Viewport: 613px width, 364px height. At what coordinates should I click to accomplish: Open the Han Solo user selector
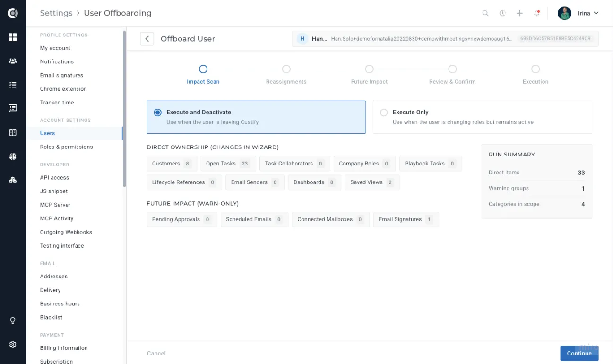coord(445,39)
